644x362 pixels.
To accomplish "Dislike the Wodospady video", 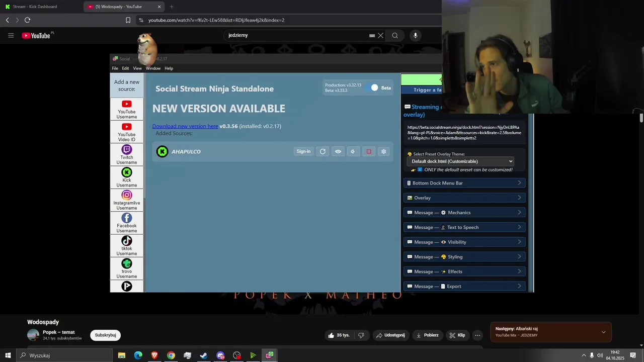I will tap(361, 335).
